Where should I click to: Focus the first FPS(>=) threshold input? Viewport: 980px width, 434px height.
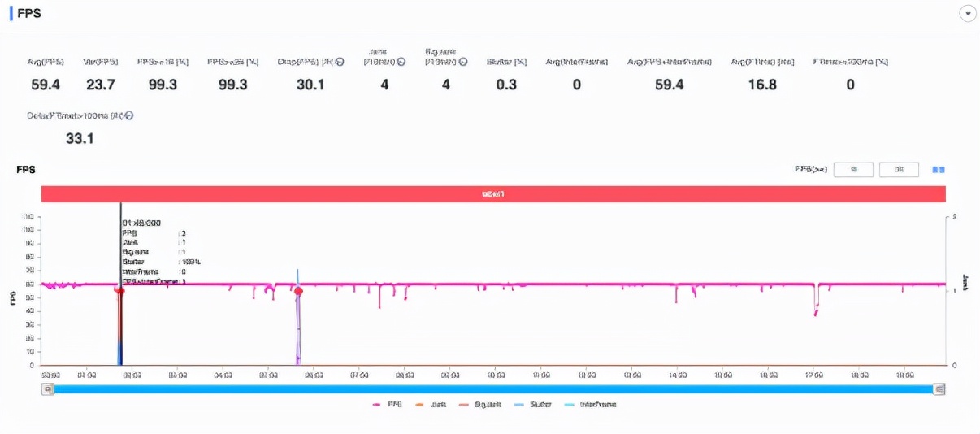[x=853, y=170]
